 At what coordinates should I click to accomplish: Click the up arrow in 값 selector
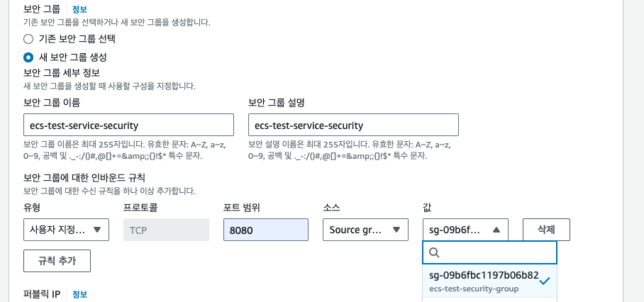(x=496, y=230)
